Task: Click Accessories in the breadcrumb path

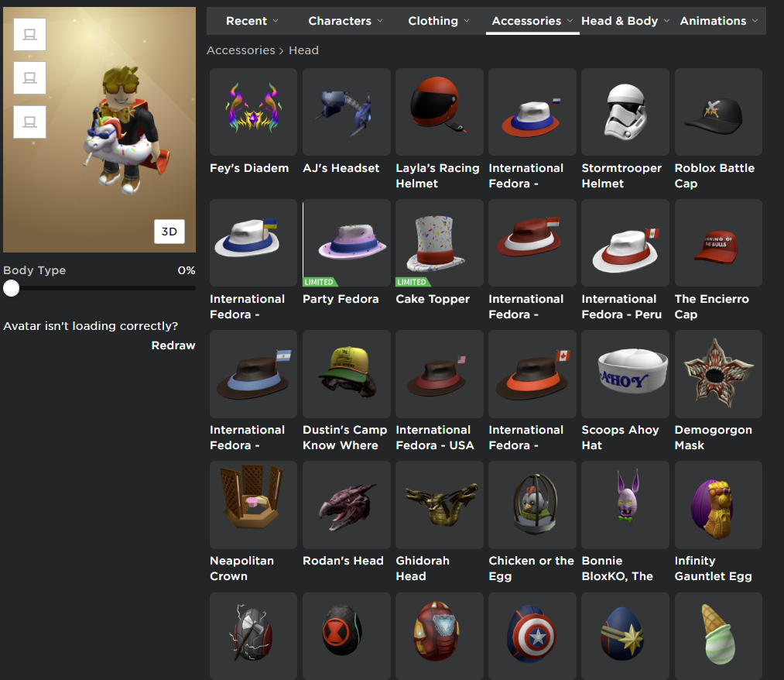Action: (241, 50)
